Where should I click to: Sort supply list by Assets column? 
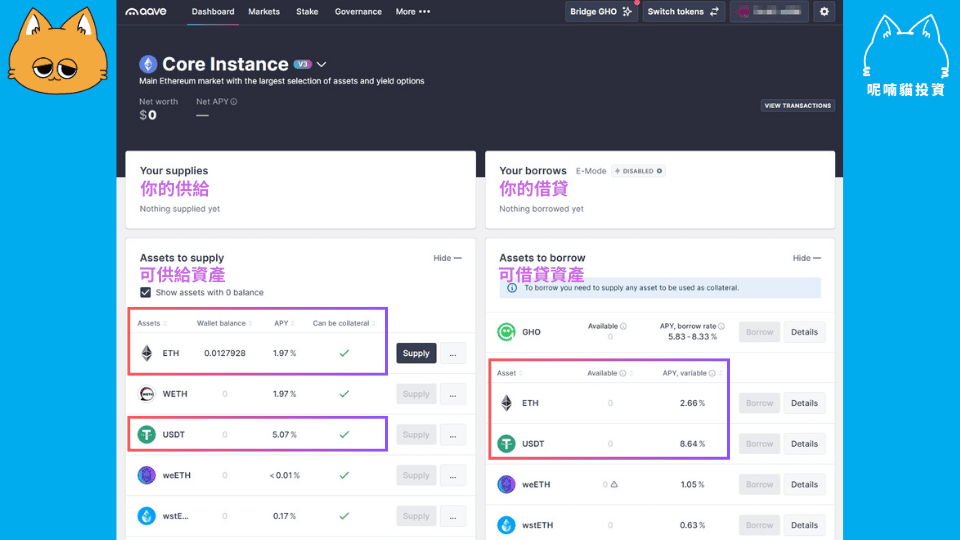point(152,323)
